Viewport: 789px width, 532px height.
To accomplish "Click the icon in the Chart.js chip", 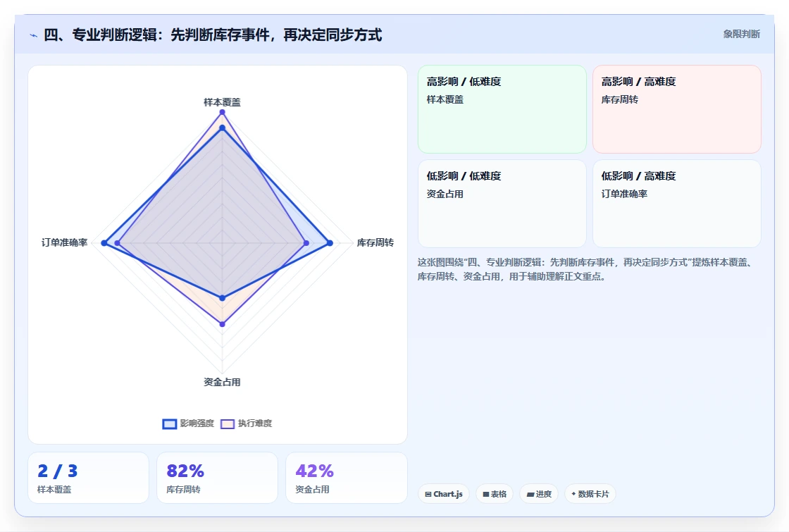I will coord(428,494).
